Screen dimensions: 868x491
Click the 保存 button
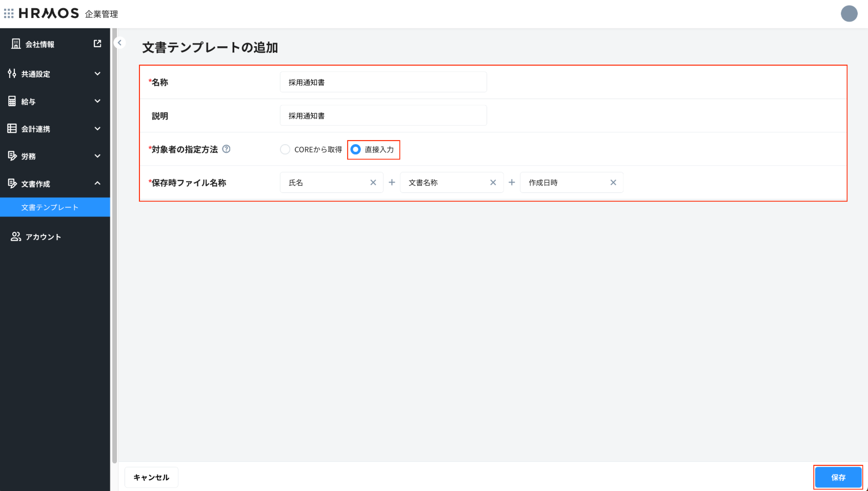click(x=838, y=477)
